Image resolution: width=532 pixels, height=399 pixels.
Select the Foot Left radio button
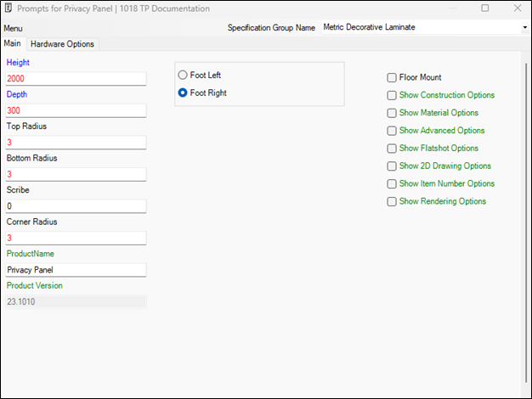pos(183,76)
